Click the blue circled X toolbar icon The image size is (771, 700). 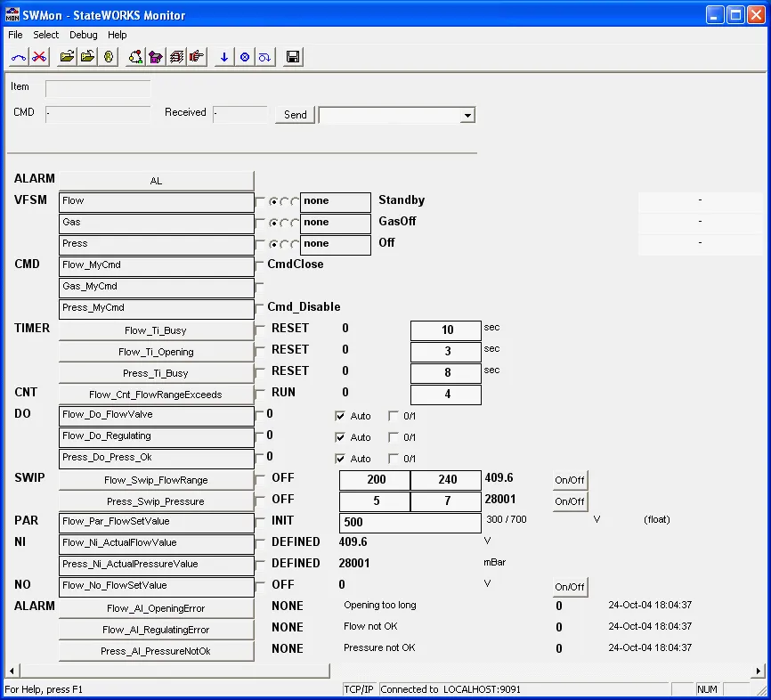click(x=245, y=57)
